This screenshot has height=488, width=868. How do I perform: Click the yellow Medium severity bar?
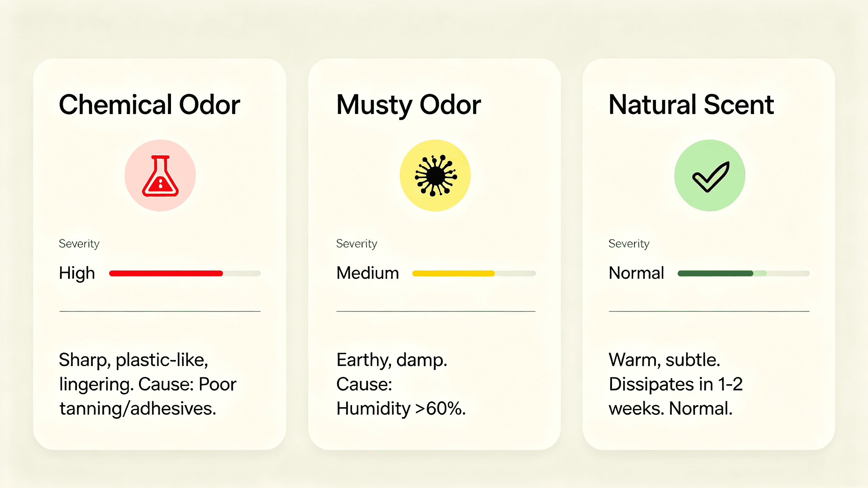(474, 273)
